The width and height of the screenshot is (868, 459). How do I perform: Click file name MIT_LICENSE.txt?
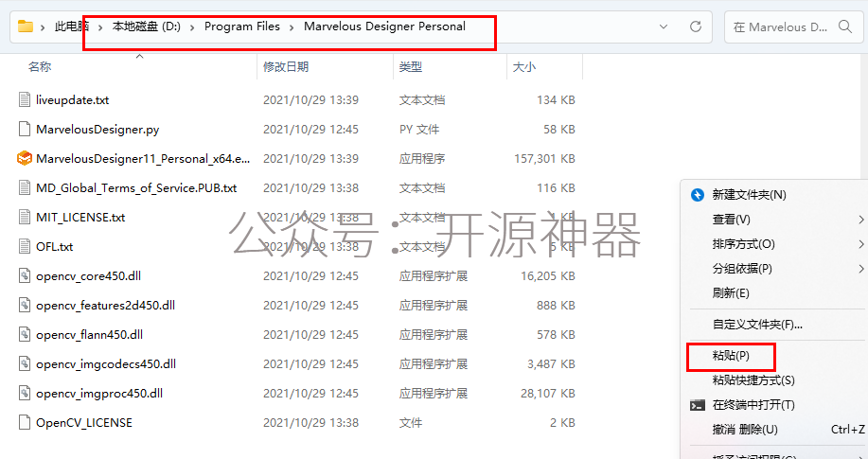[x=80, y=218]
